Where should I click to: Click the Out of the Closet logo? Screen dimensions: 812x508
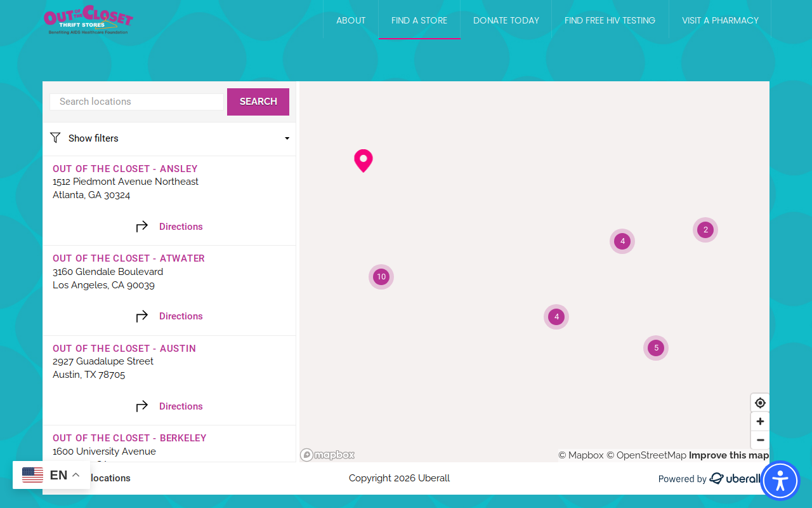[88, 20]
